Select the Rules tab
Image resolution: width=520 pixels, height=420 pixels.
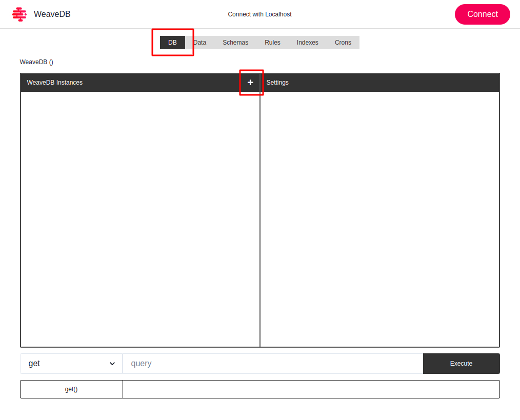click(272, 43)
